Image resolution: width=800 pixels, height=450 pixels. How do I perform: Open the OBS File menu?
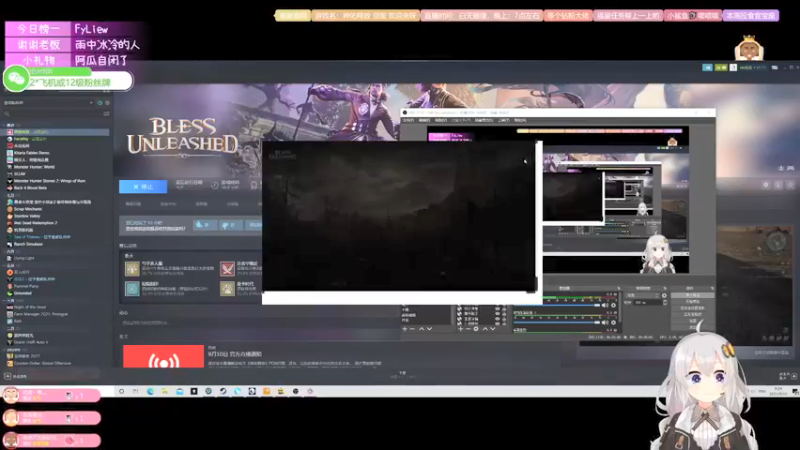408,120
